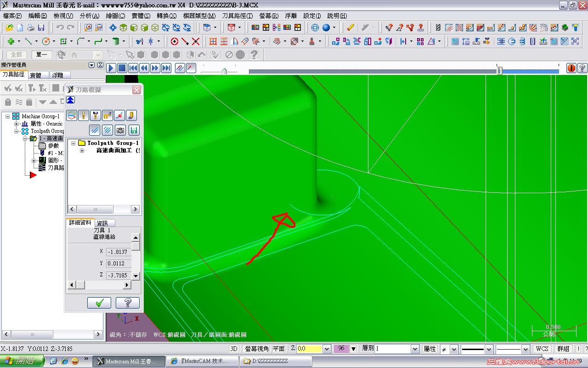Image resolution: width=588 pixels, height=368 pixels.
Task: Open the 刀具路徑(T) menu
Action: point(237,16)
